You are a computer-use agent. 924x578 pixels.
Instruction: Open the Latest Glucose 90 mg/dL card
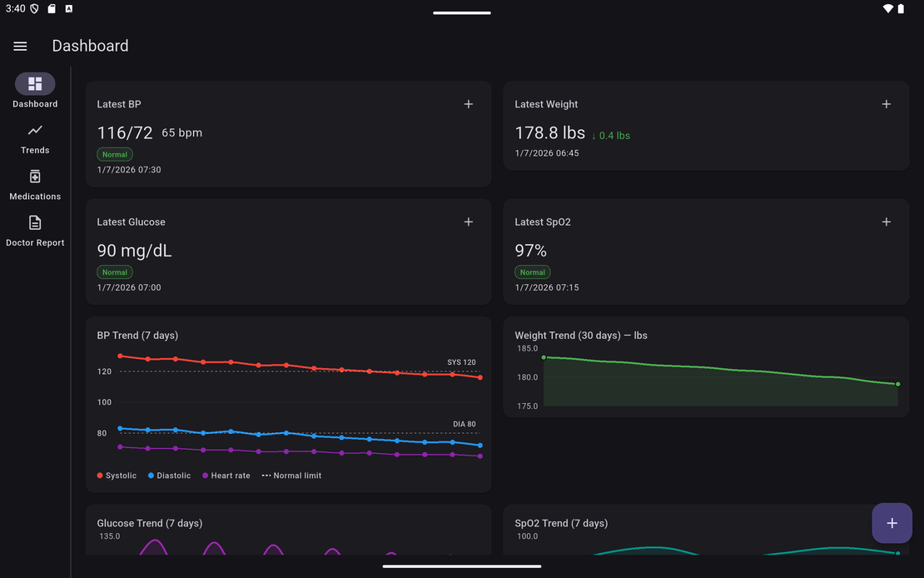(x=288, y=252)
